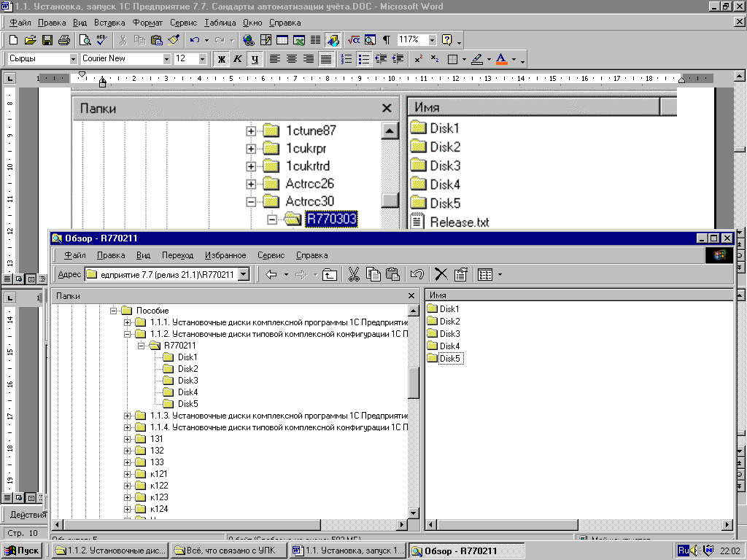This screenshot has height=560, width=747.
Task: Print the document via printer icon
Action: pyautogui.click(x=64, y=40)
